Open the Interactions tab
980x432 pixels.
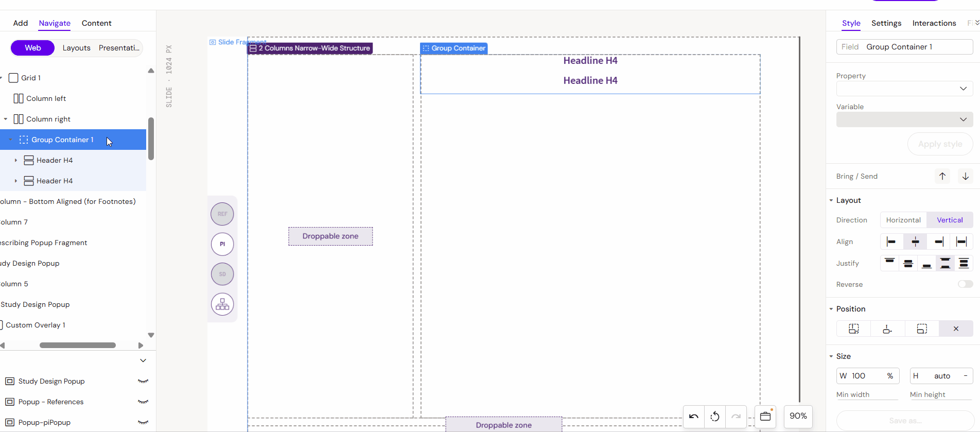tap(934, 23)
